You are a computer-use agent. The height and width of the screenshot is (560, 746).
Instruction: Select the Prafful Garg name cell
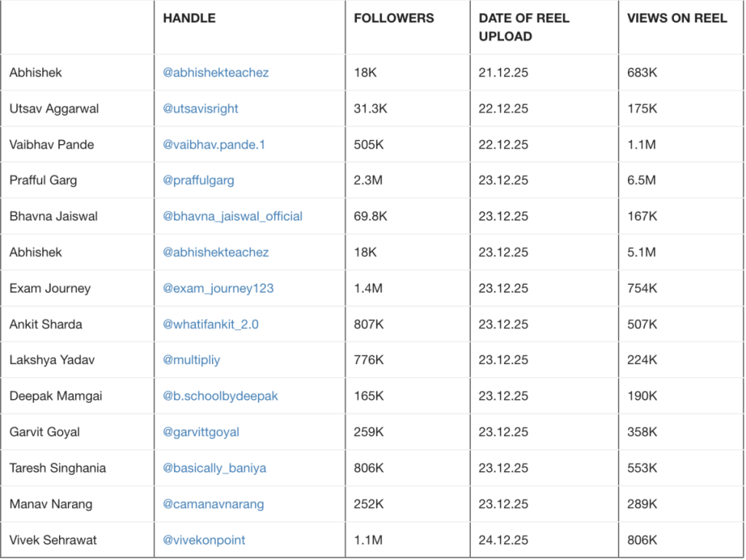coord(43,181)
